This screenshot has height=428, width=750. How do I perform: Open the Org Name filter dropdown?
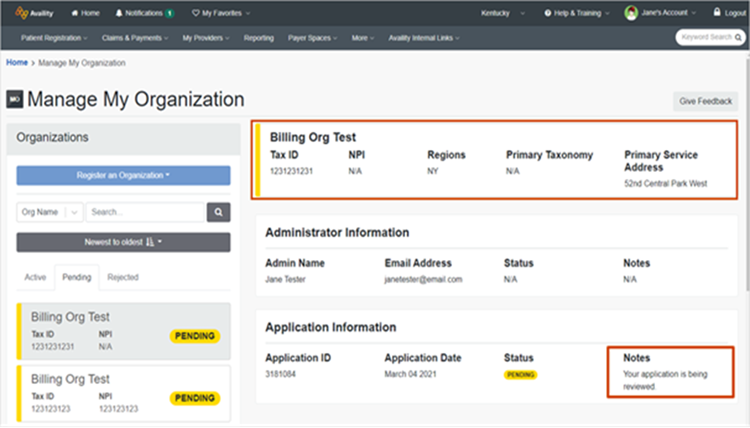click(x=50, y=212)
